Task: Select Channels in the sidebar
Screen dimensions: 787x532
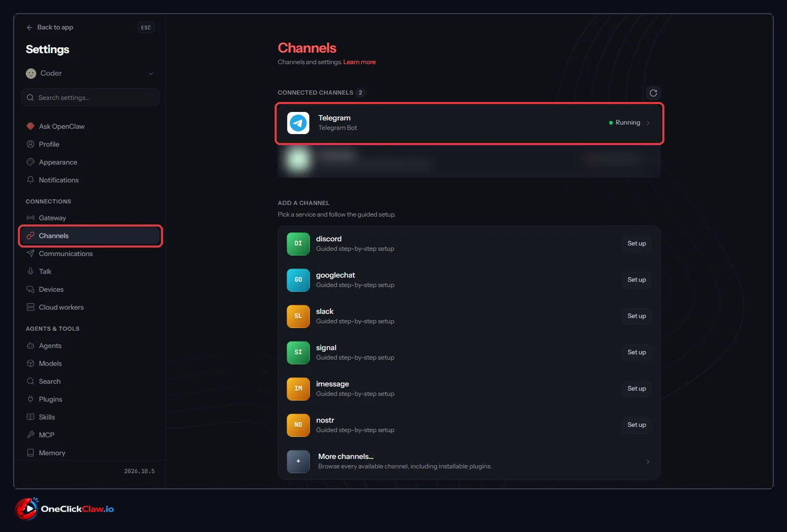Action: tap(90, 236)
